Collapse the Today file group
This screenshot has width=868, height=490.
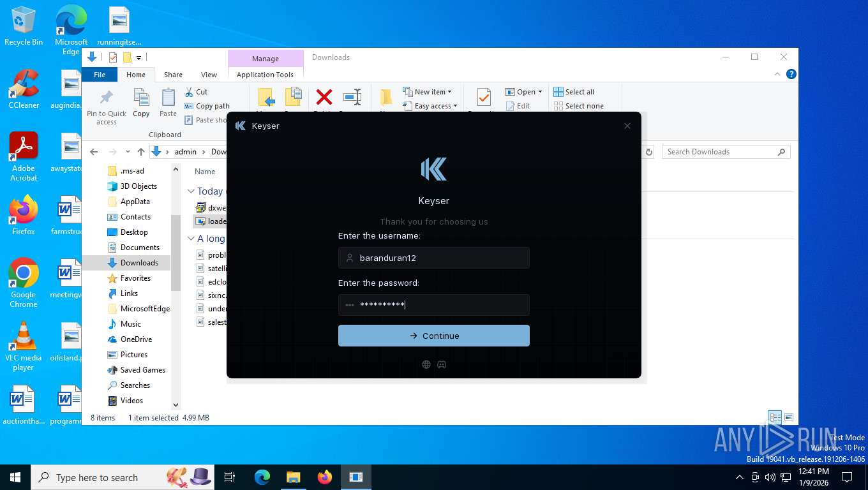coord(191,191)
